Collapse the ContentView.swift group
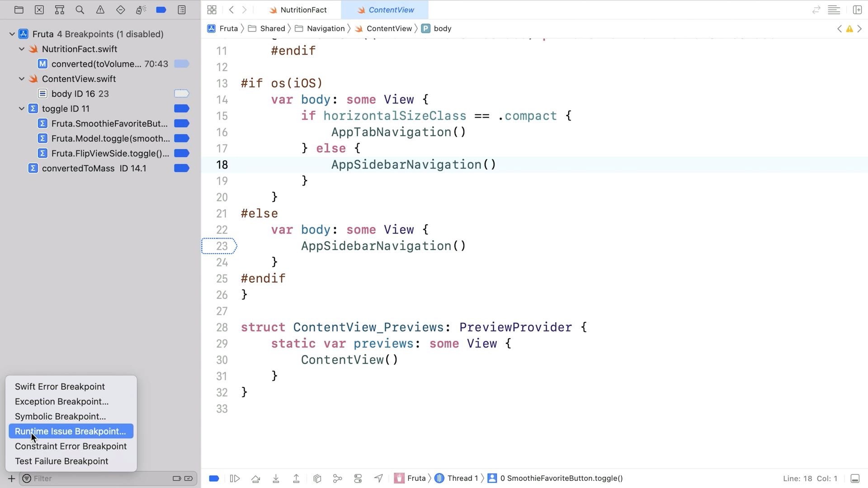This screenshot has width=868, height=488. click(x=22, y=79)
